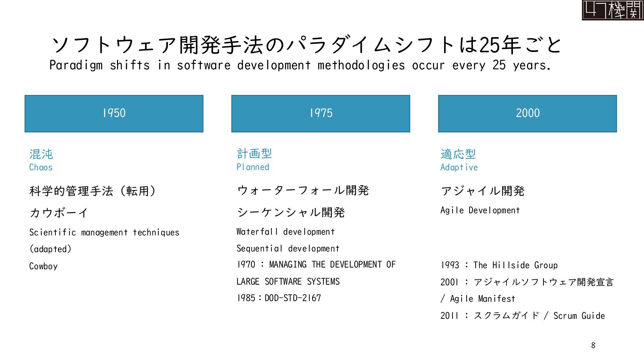Click '1985 : DOD-STD-2167' line
Viewport: 644px width, 362px height.
tap(279, 298)
